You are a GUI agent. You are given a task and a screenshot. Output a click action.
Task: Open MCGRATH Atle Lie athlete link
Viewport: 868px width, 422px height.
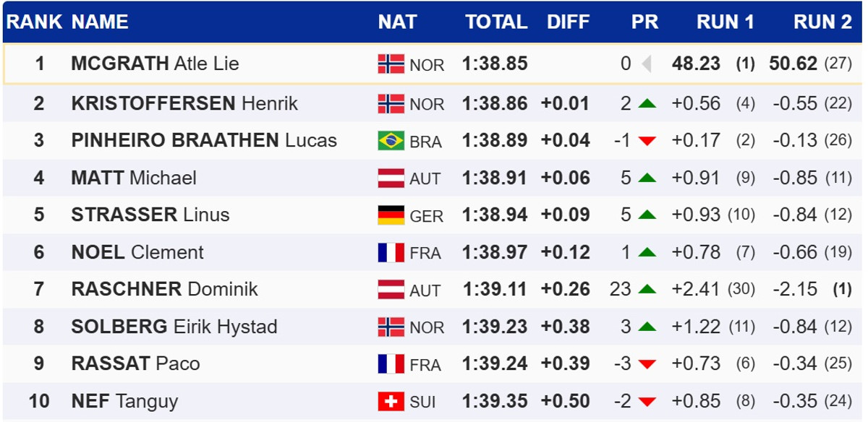coord(155,64)
